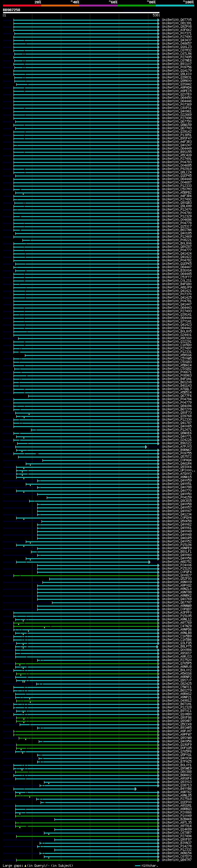Select UniRef100_Q19UF9 entry
The width and height of the screenshot is (197, 868).
tap(176, 745)
